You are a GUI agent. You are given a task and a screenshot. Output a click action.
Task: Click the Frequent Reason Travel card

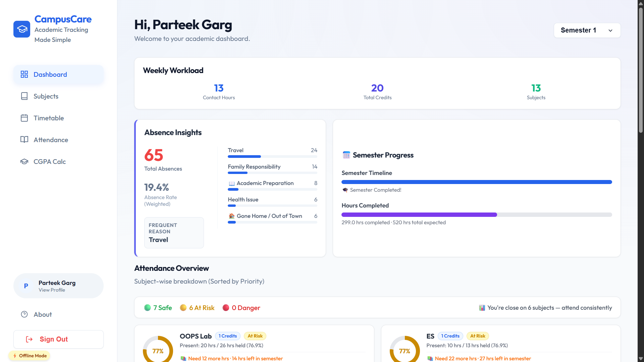pyautogui.click(x=174, y=233)
